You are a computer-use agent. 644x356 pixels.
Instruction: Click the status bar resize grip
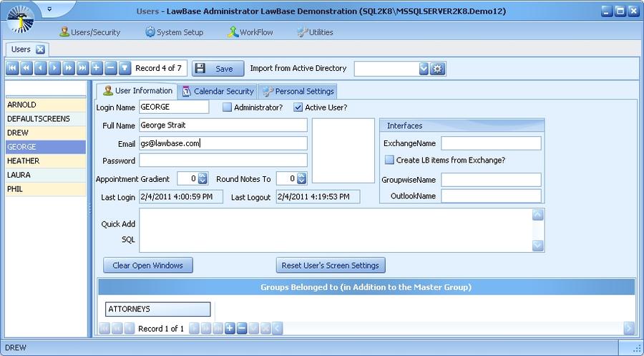click(x=635, y=348)
